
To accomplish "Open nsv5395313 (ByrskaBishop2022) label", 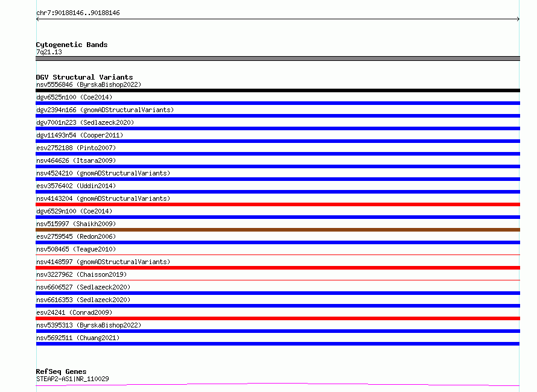I will click(89, 325).
